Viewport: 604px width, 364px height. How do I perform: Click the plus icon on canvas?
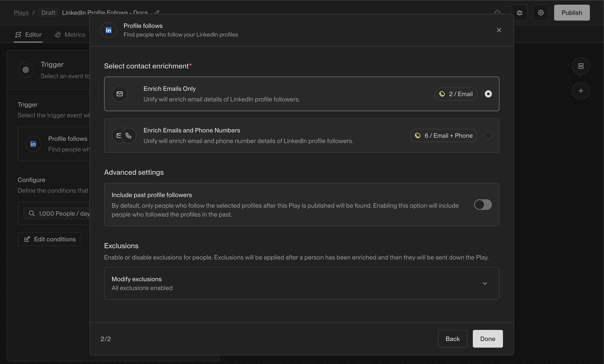(x=581, y=91)
